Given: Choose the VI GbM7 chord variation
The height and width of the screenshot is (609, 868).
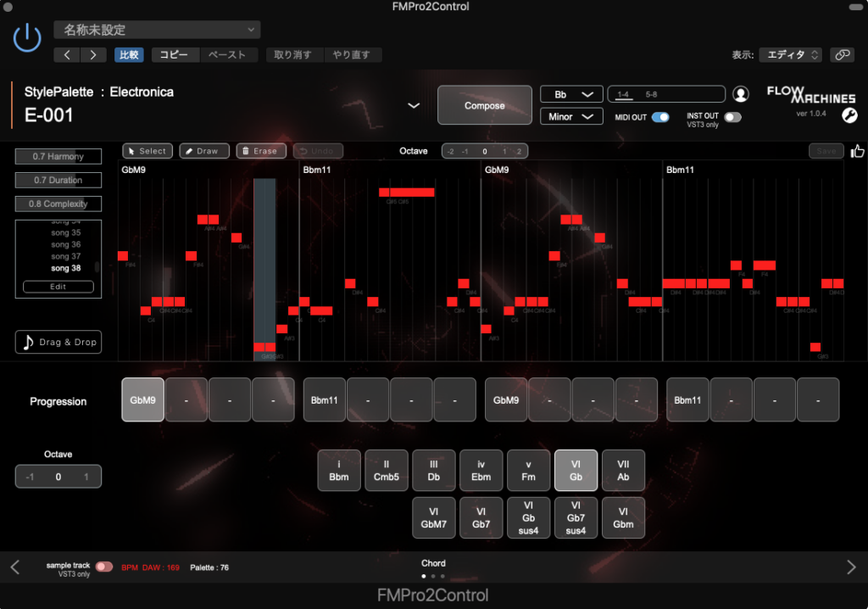Looking at the screenshot, I should point(433,517).
